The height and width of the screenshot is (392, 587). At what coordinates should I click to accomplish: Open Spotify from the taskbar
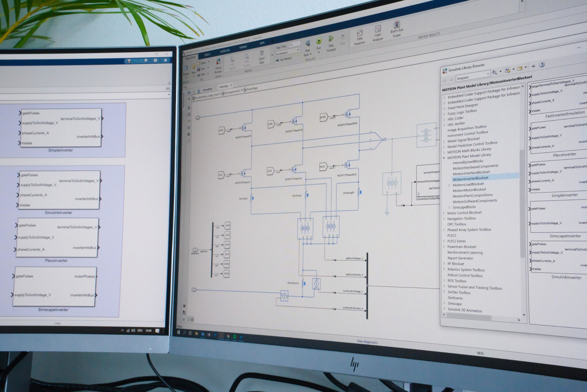(x=234, y=337)
